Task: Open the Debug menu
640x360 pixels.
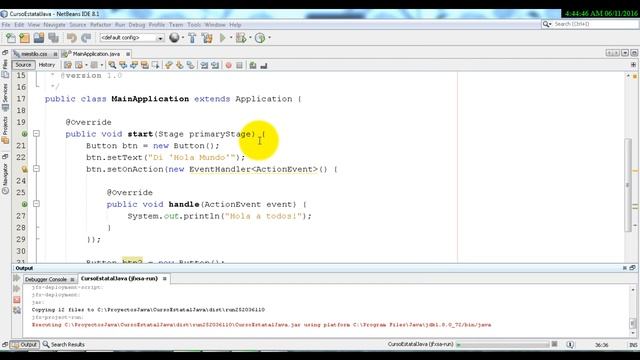Action: 137,25
